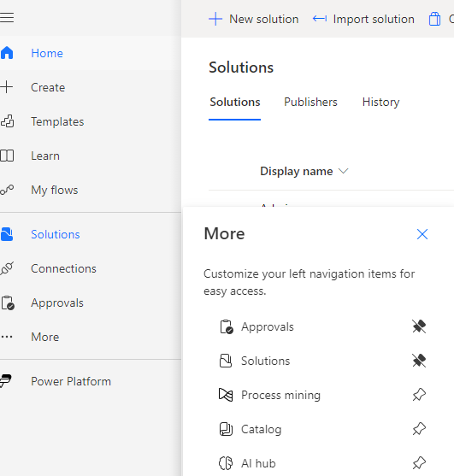Click the New solution button
The image size is (454, 476).
pyautogui.click(x=254, y=19)
